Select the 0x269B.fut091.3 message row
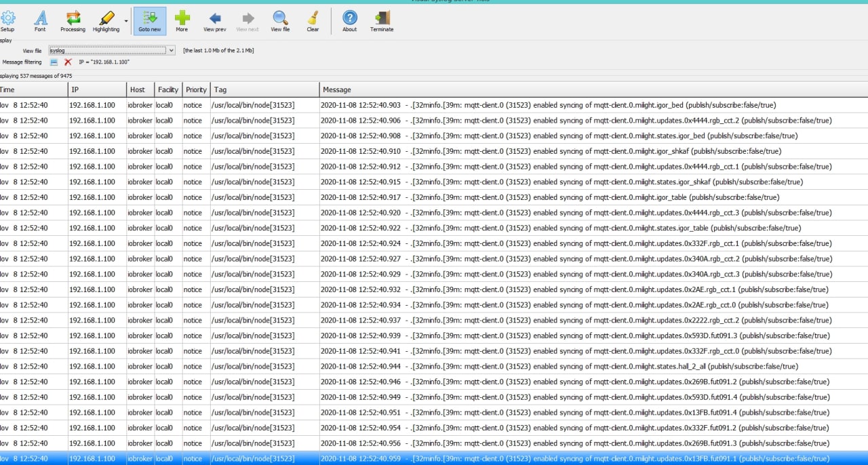This screenshot has width=868, height=465. (x=434, y=443)
